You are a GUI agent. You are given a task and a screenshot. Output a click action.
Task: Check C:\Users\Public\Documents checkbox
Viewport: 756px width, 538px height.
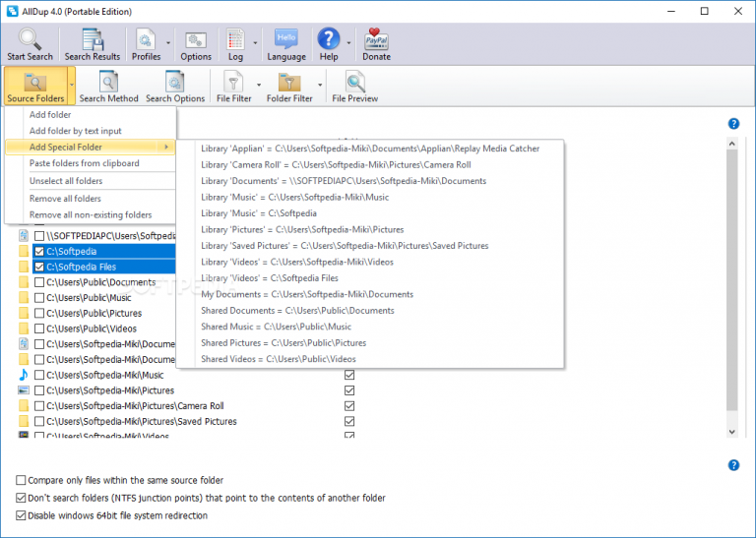(x=39, y=282)
